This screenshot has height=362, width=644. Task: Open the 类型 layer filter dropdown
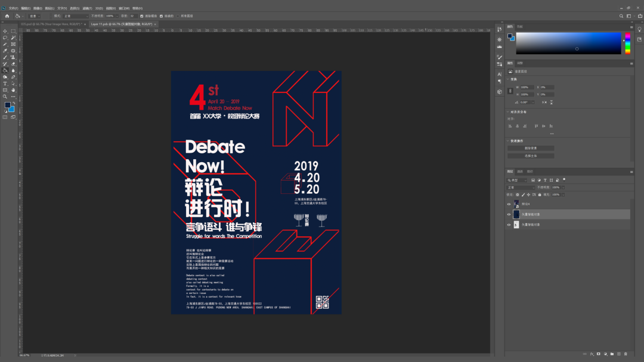(x=517, y=180)
